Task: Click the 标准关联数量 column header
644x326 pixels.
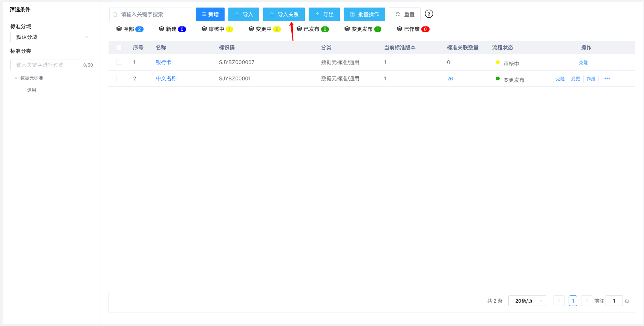Action: click(463, 48)
